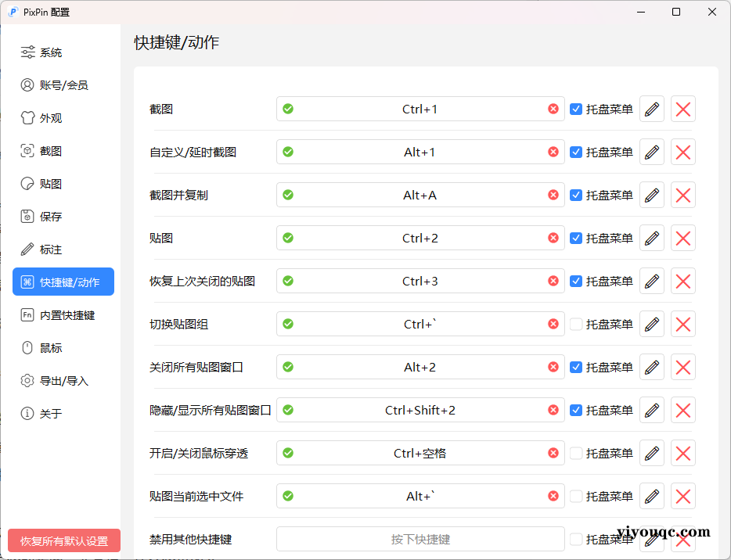
Task: Delete the 自定义/延时截图 row via red X icon
Action: tap(682, 152)
